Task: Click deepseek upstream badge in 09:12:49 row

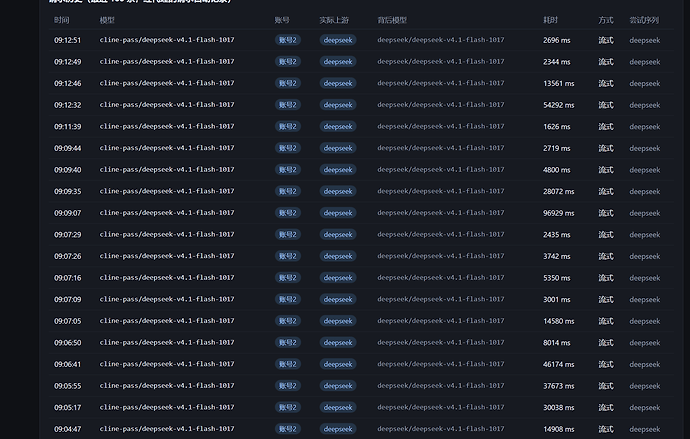Action: (338, 62)
